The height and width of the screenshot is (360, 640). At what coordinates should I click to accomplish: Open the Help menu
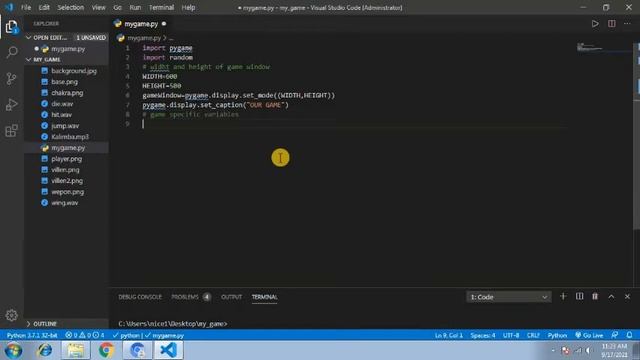(188, 7)
